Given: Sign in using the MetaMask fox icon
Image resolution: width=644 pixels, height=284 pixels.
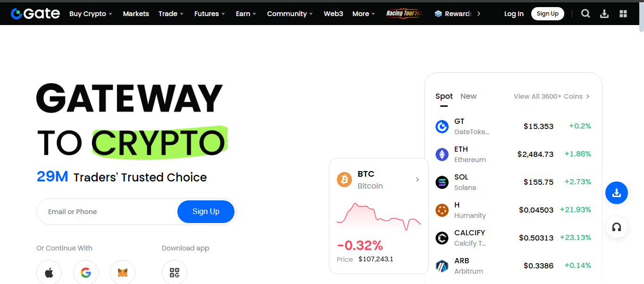Looking at the screenshot, I should pyautogui.click(x=122, y=272).
